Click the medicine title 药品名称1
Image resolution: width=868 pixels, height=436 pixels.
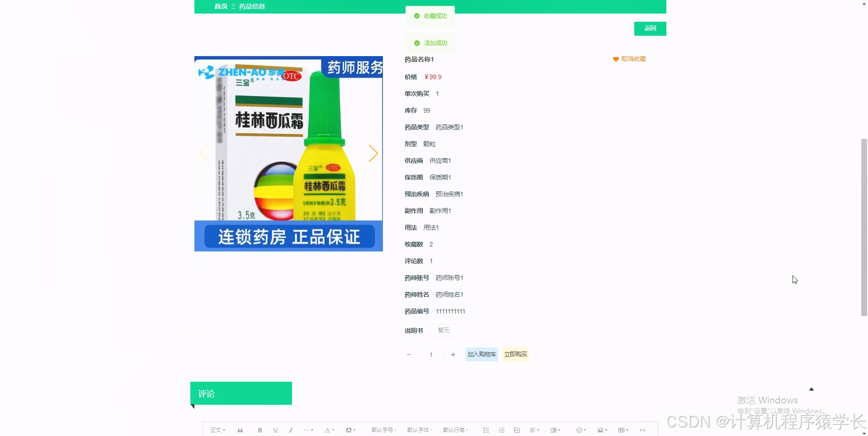(419, 59)
